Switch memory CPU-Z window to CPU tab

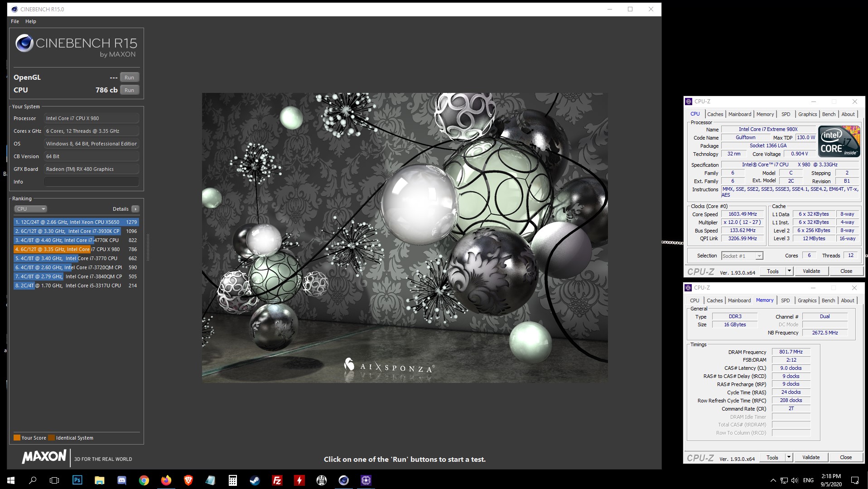(x=694, y=300)
